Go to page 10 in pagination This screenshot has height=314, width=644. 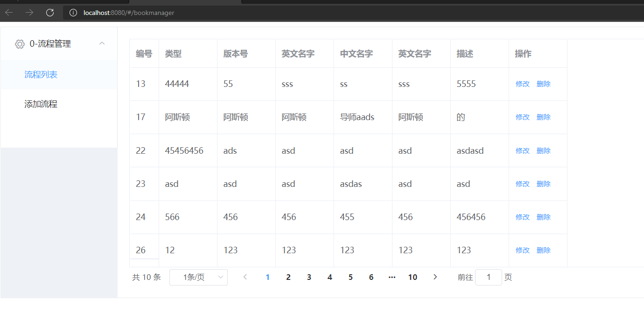(413, 277)
